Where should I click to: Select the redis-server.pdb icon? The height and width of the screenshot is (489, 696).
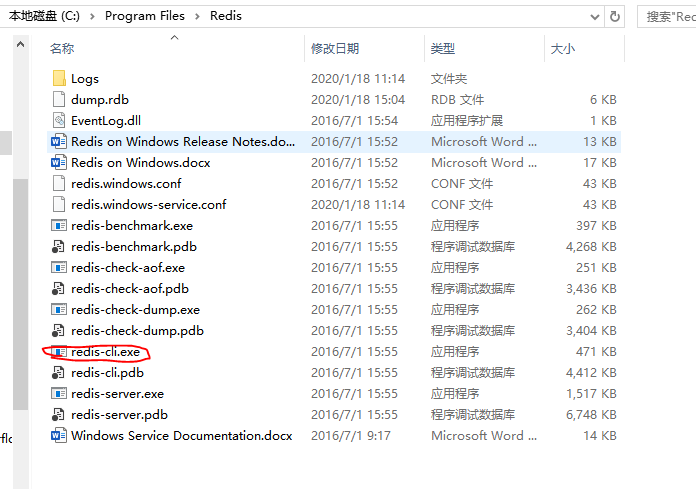coord(58,414)
